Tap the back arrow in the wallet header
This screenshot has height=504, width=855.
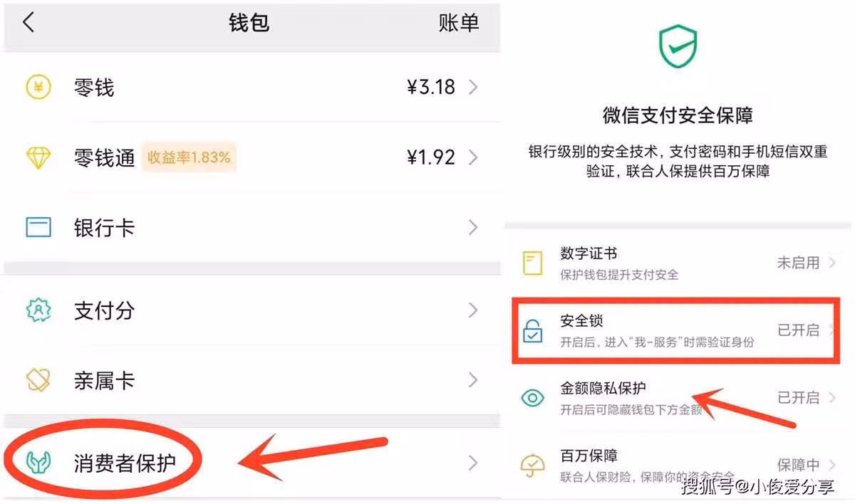pos(28,23)
